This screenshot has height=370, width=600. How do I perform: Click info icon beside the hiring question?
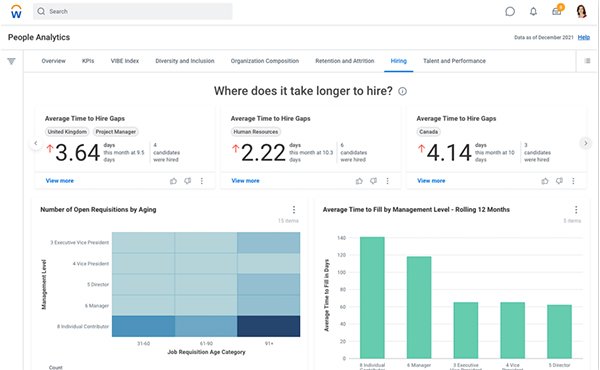coord(402,91)
